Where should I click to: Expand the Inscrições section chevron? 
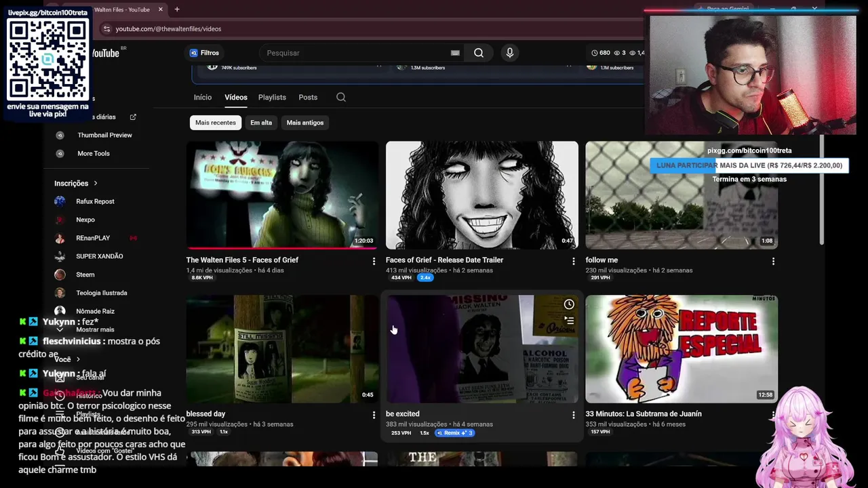(x=96, y=183)
